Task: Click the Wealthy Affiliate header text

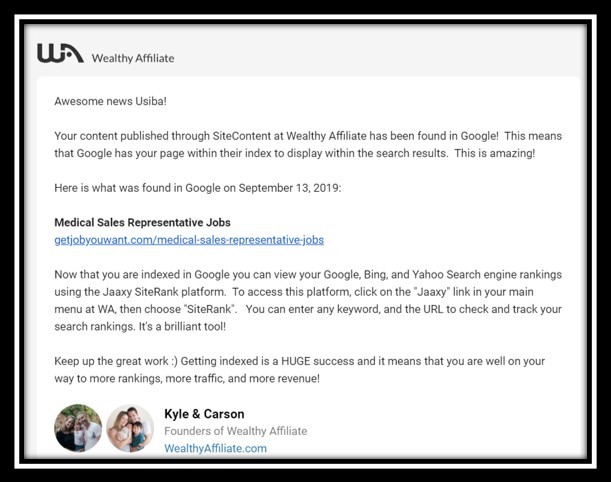Action: tap(133, 58)
